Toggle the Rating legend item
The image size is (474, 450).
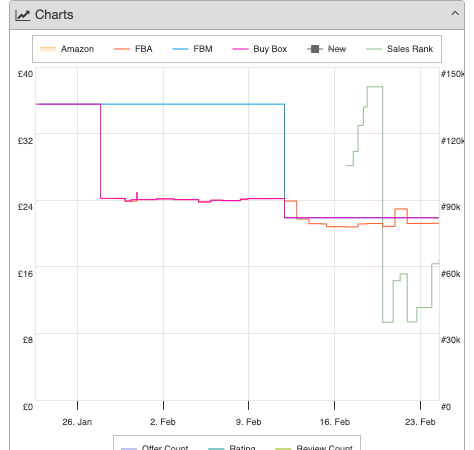coord(232,447)
